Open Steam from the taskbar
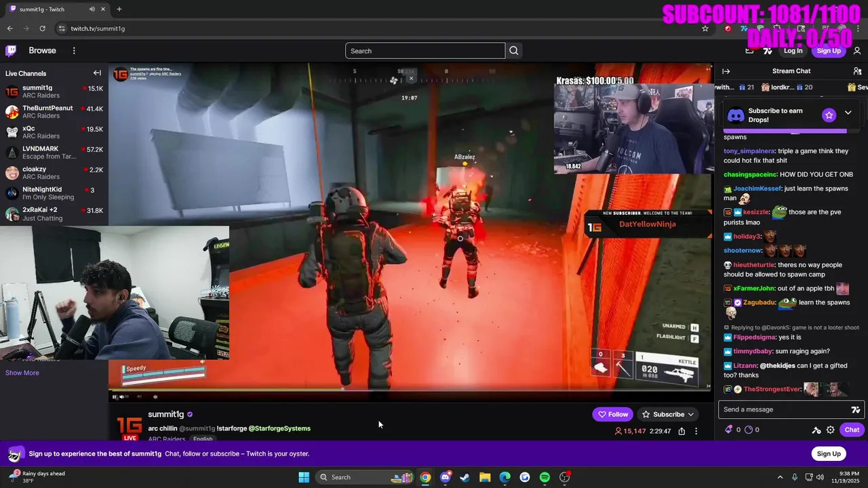Screen dimensions: 868x488 (465, 477)
